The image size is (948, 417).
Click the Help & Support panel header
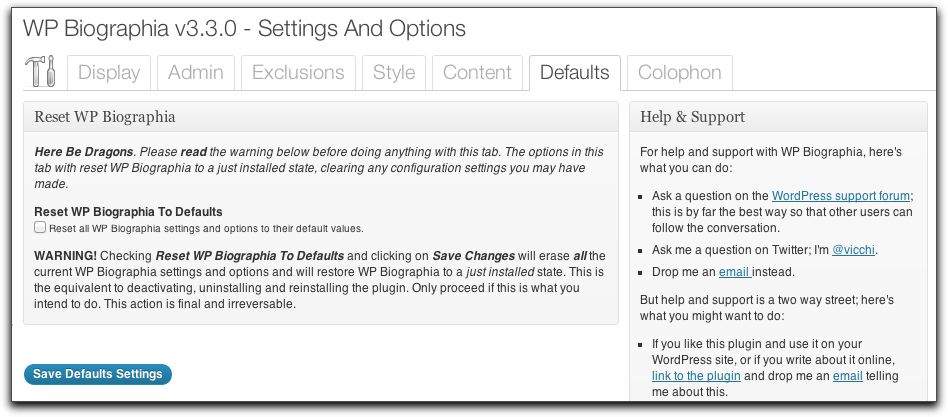point(693,117)
